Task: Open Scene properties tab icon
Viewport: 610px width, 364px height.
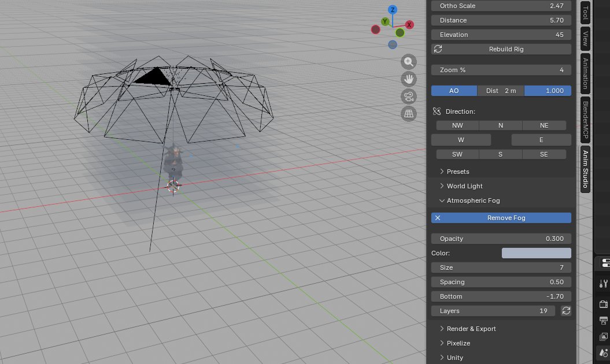Action: (x=604, y=353)
